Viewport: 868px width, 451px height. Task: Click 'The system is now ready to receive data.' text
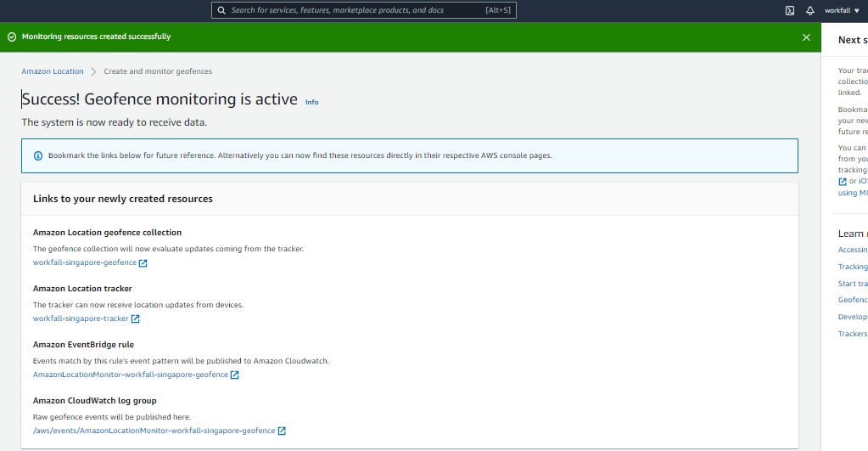pos(114,122)
